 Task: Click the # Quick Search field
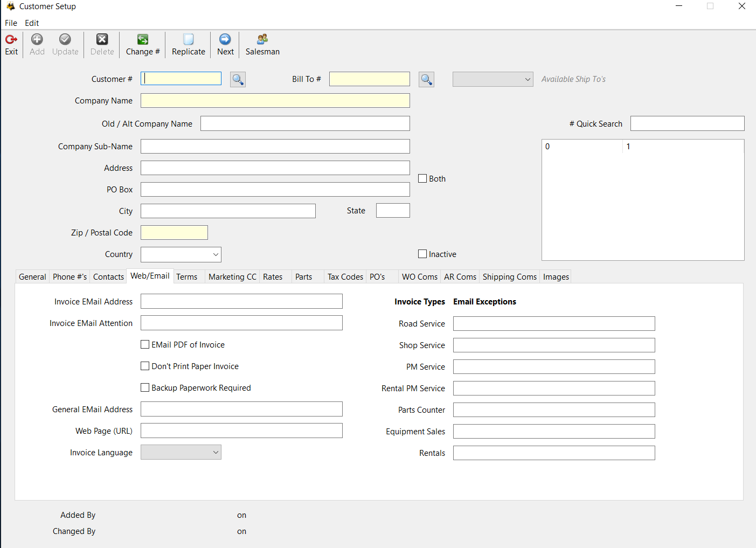pyautogui.click(x=688, y=123)
